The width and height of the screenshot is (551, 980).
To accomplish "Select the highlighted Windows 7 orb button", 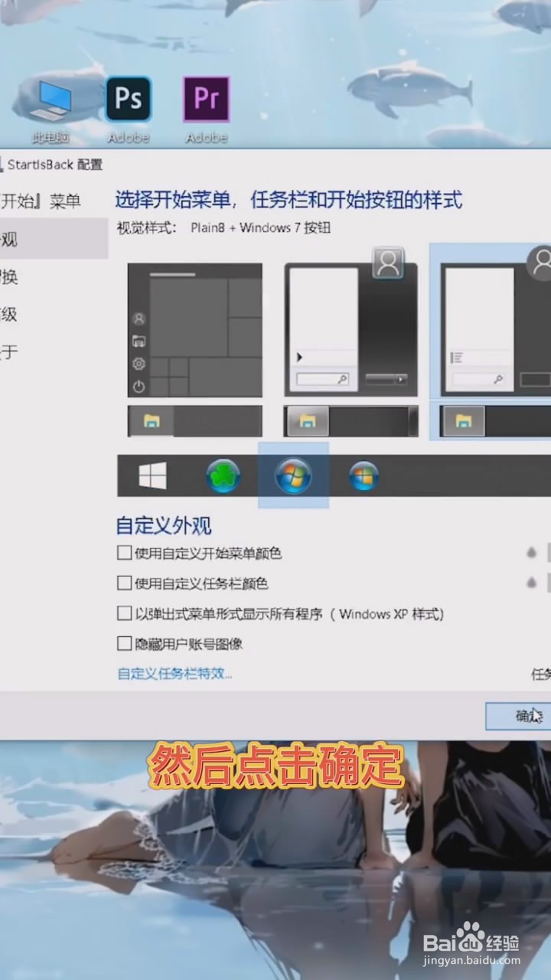I will click(x=293, y=475).
